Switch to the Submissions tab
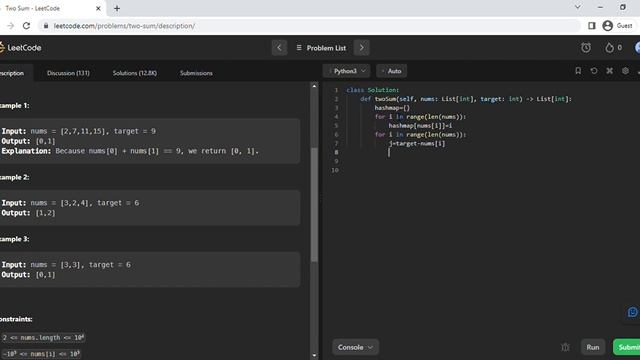The width and height of the screenshot is (640, 360). click(196, 73)
